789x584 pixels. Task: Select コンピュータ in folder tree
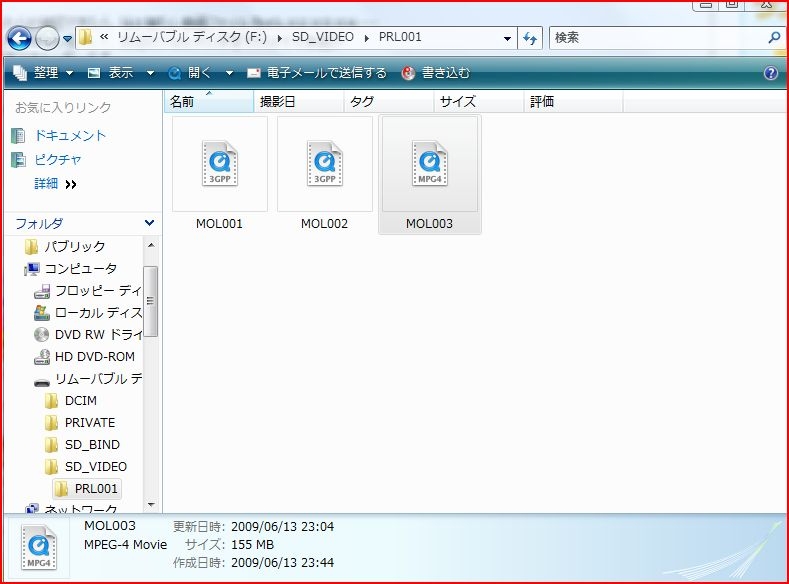(81, 269)
